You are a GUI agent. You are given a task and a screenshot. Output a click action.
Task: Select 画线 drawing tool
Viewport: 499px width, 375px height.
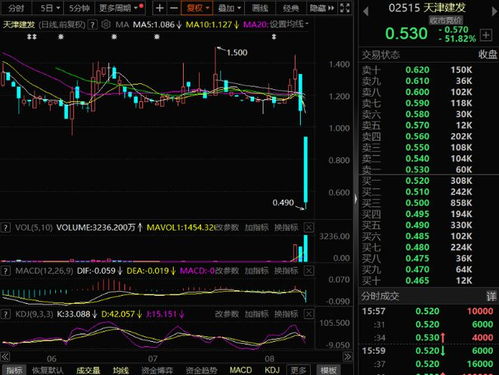click(x=260, y=8)
